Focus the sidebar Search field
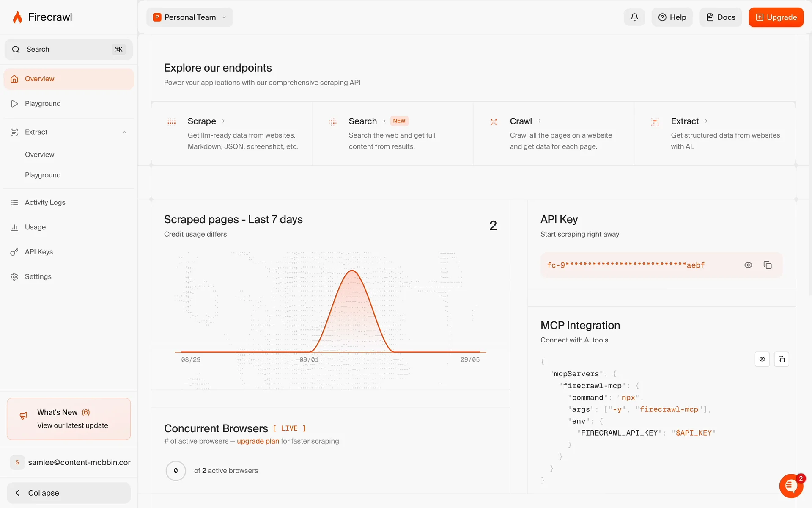Image resolution: width=812 pixels, height=508 pixels. [x=69, y=50]
